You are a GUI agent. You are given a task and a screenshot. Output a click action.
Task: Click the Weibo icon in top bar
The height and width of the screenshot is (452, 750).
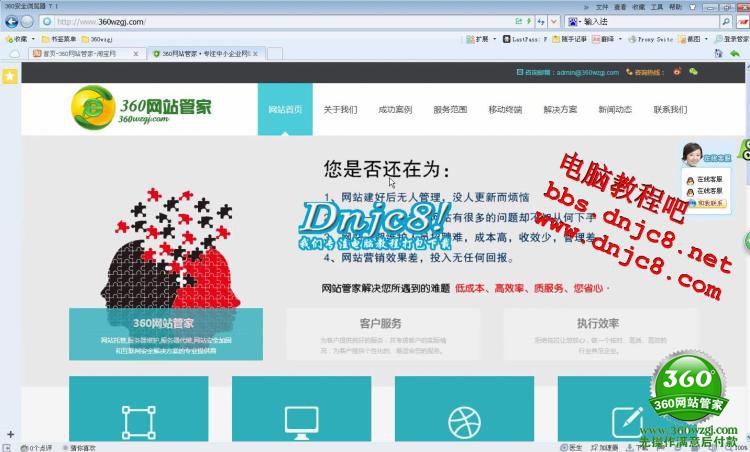point(677,72)
